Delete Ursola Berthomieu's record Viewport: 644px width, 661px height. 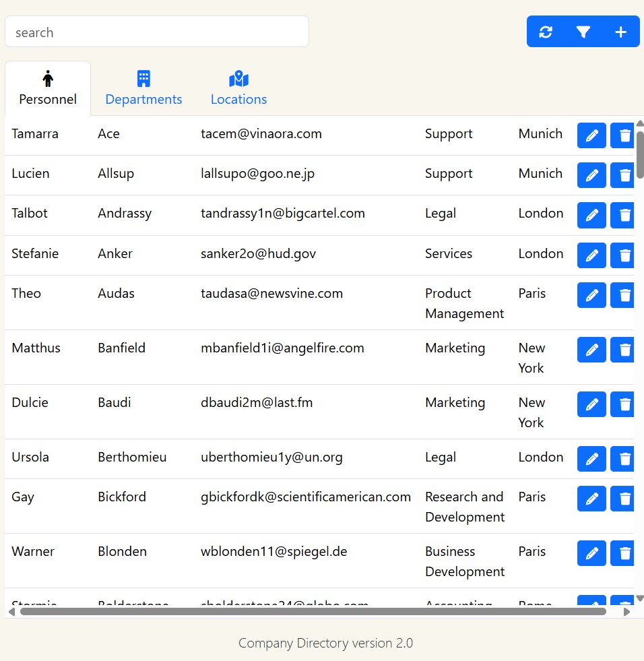pos(623,459)
